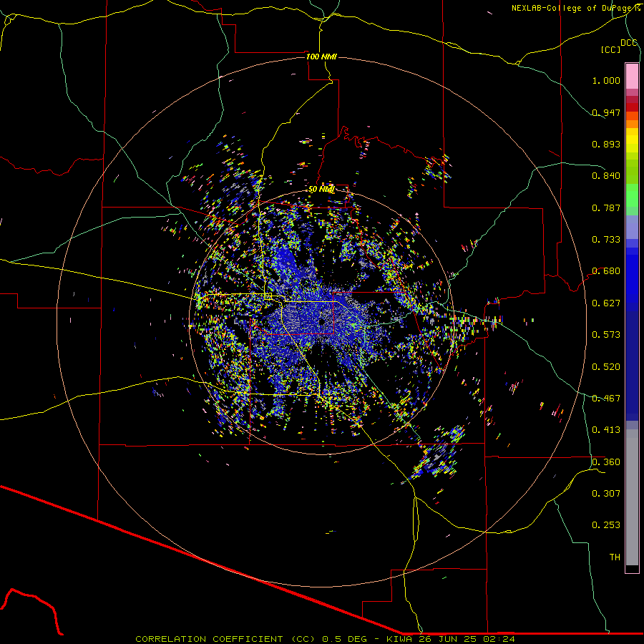Pick the light pink color bar segment
Image resolution: width=644 pixels, height=644 pixels.
point(632,76)
